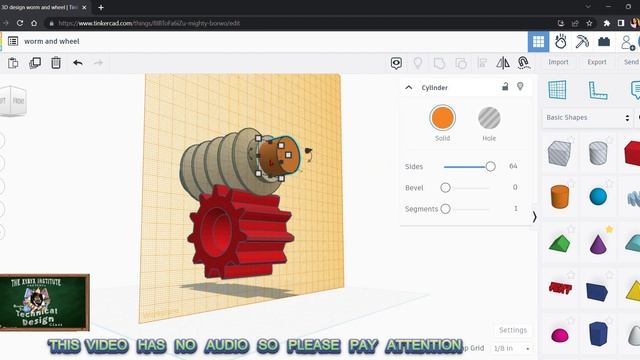Pick the pink Half Sphere shape
This screenshot has height=360, width=640.
point(560,336)
